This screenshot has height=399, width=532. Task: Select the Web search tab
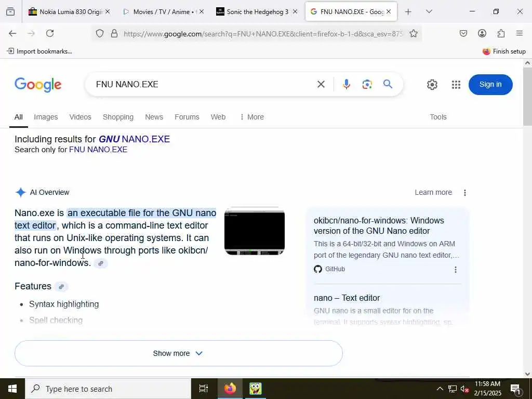[218, 117]
